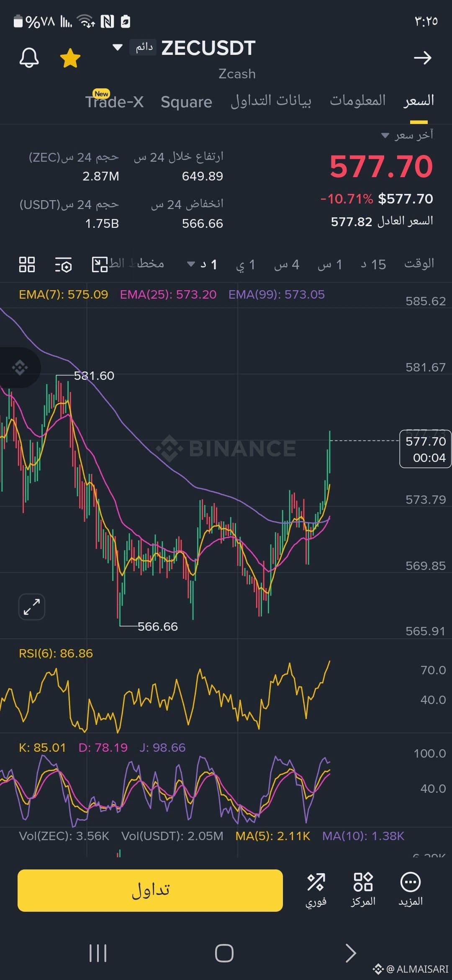452x980 pixels.
Task: Tap the Vol(ZEC) volume label
Action: [x=64, y=836]
